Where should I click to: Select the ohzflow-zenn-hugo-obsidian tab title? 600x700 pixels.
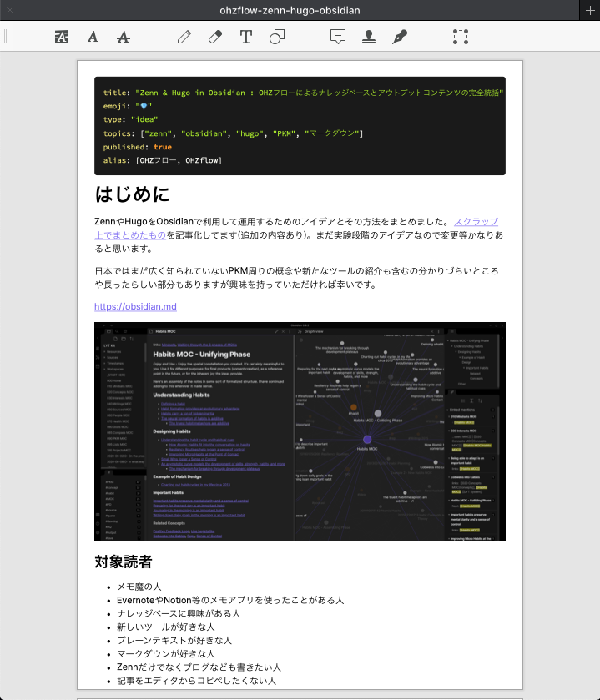coord(290,10)
